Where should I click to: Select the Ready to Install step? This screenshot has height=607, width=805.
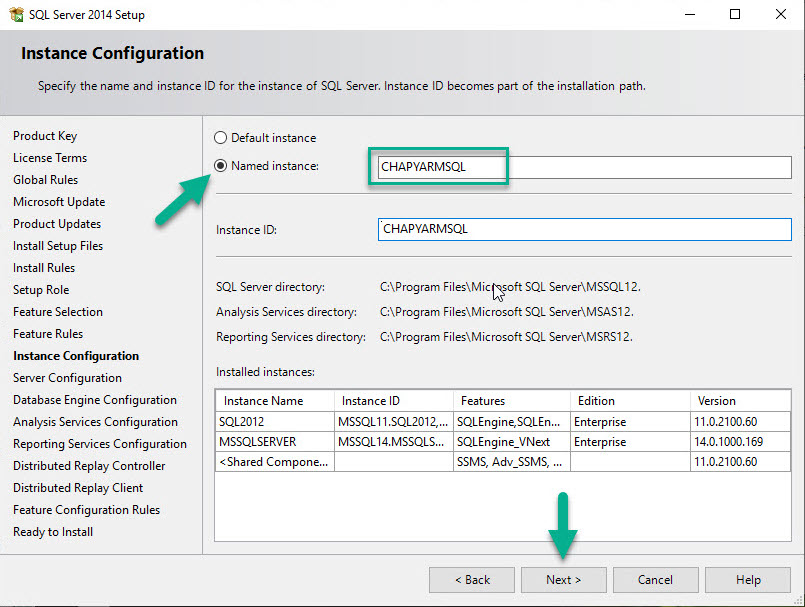(53, 532)
